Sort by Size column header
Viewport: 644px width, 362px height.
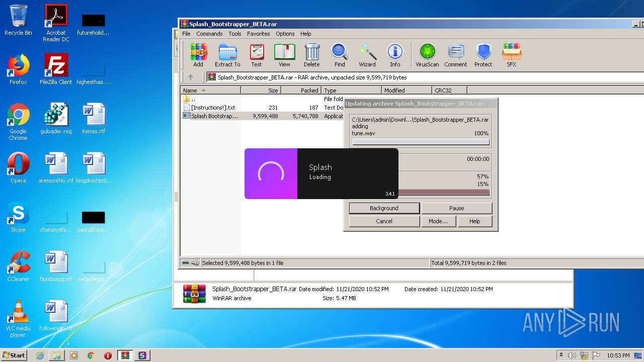coord(261,90)
